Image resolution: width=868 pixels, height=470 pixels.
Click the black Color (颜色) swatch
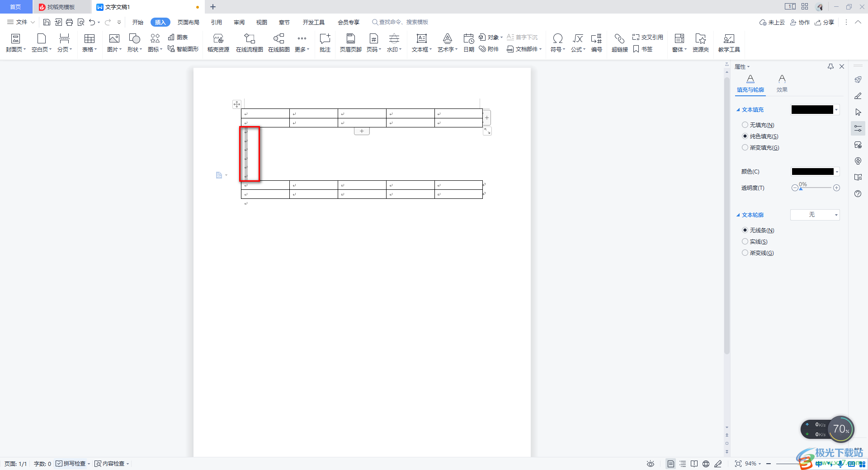813,172
